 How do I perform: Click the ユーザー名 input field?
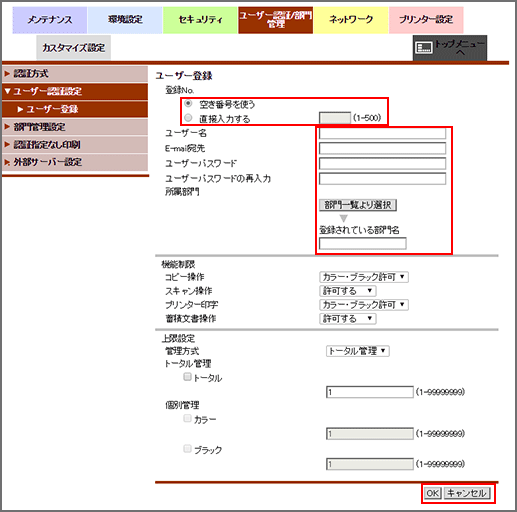[382, 133]
